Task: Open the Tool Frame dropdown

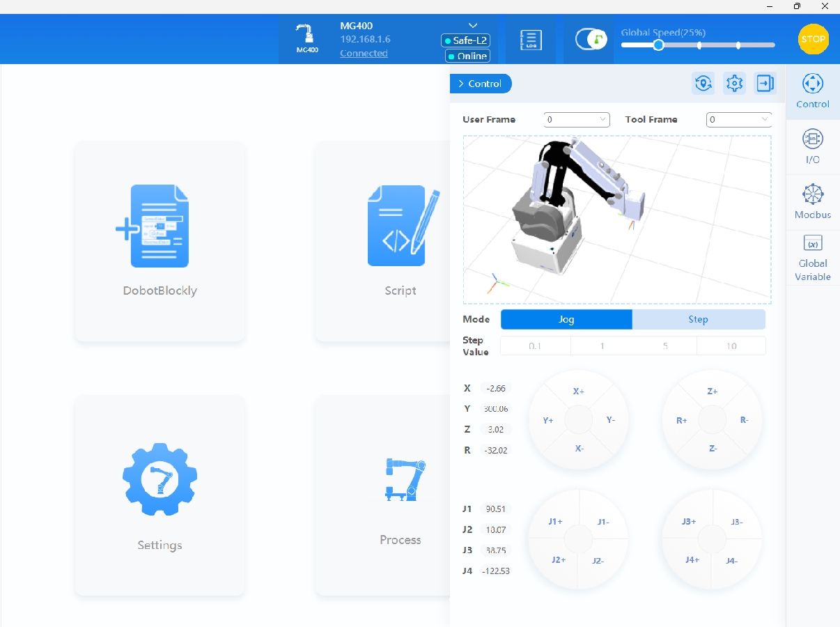Action: [739, 120]
